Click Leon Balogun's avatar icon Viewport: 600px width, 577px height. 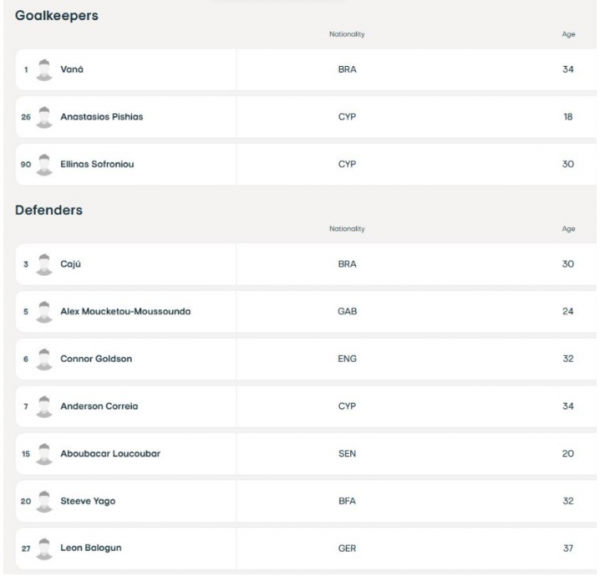point(44,549)
